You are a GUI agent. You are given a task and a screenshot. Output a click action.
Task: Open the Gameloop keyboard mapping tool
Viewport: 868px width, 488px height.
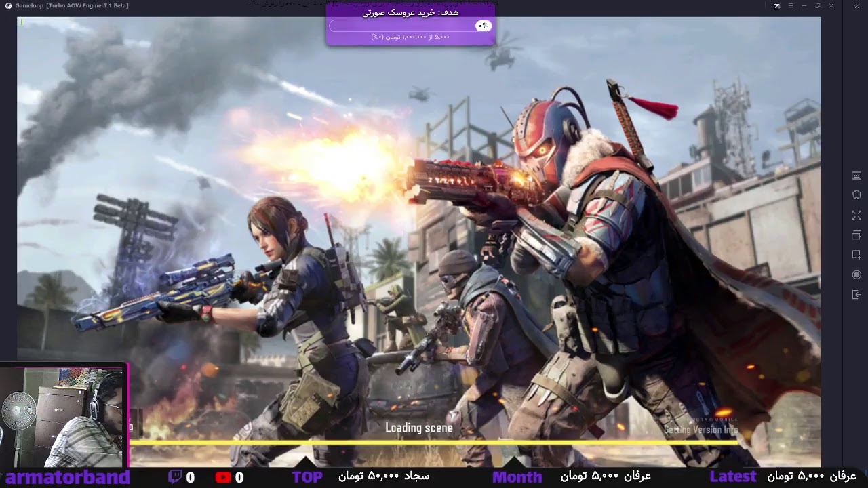pyautogui.click(x=856, y=176)
